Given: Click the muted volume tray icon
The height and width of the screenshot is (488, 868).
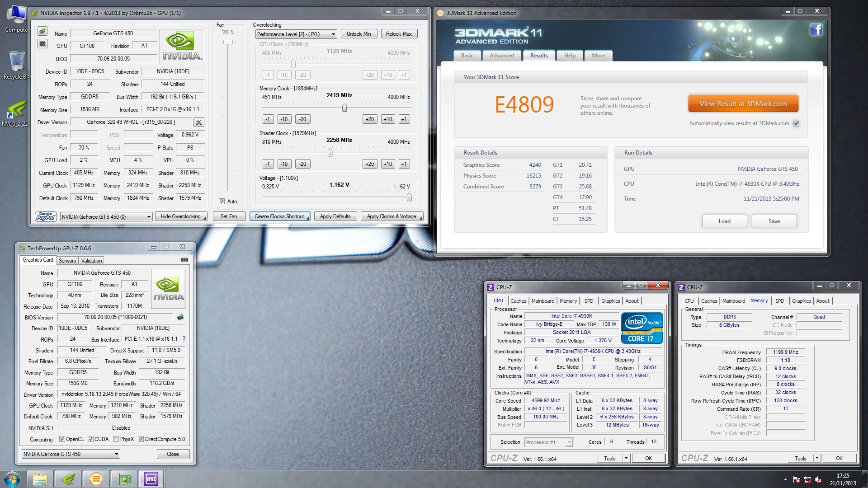Looking at the screenshot, I should pos(818,480).
